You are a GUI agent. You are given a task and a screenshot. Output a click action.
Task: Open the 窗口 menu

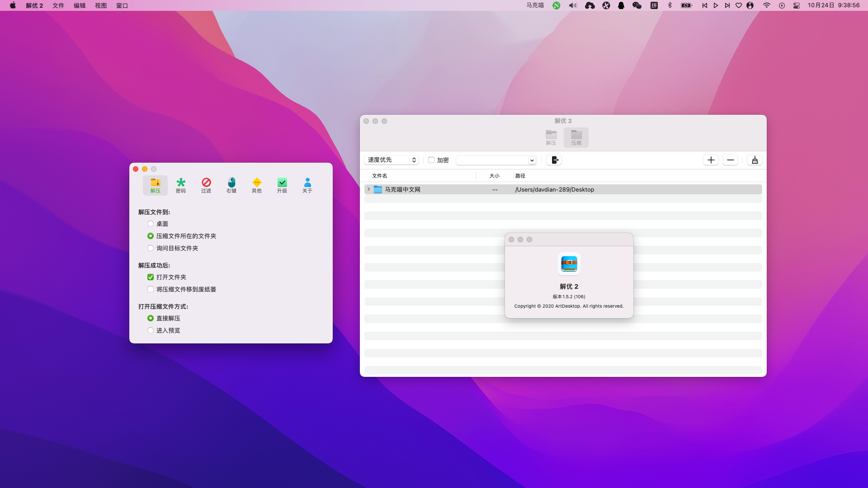pyautogui.click(x=122, y=5)
